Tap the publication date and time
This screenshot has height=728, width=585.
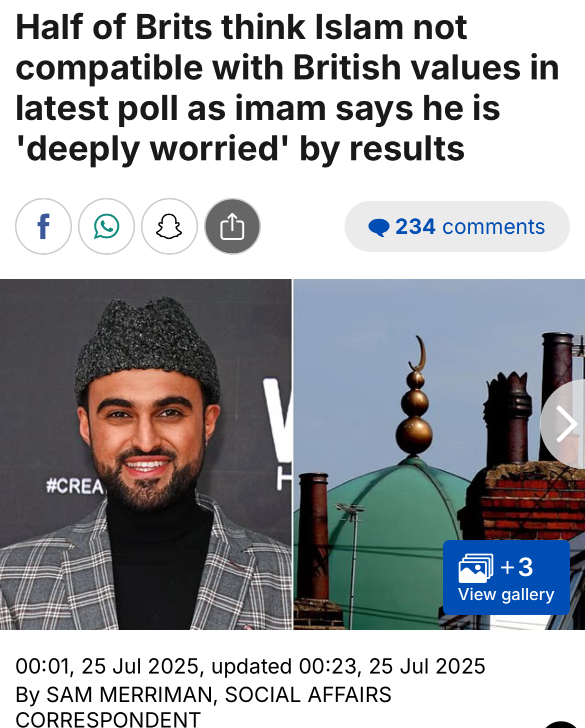(x=107, y=666)
